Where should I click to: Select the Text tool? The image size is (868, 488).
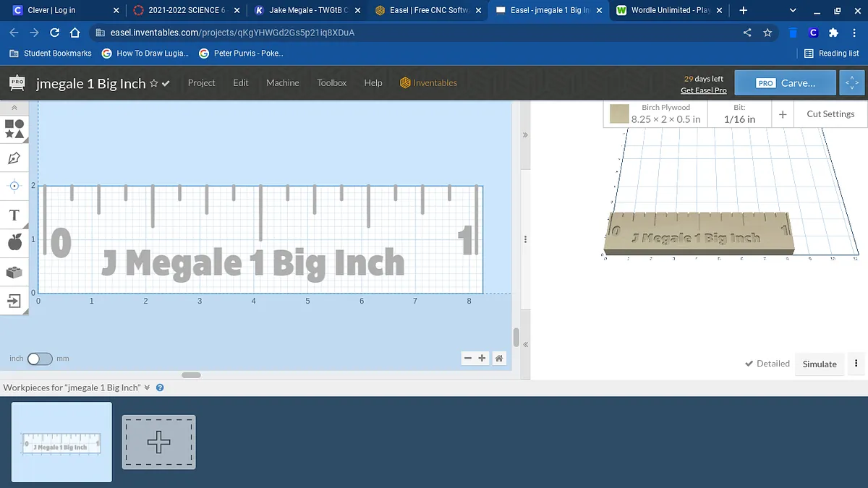(14, 215)
